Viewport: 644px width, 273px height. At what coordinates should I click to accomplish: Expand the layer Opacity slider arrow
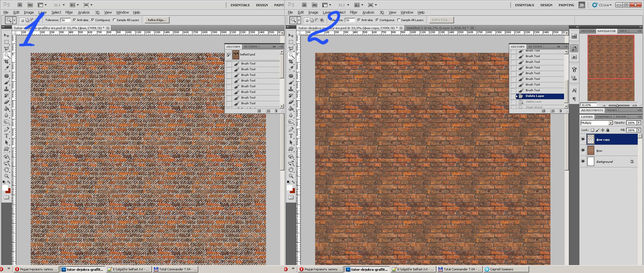pyautogui.click(x=639, y=123)
